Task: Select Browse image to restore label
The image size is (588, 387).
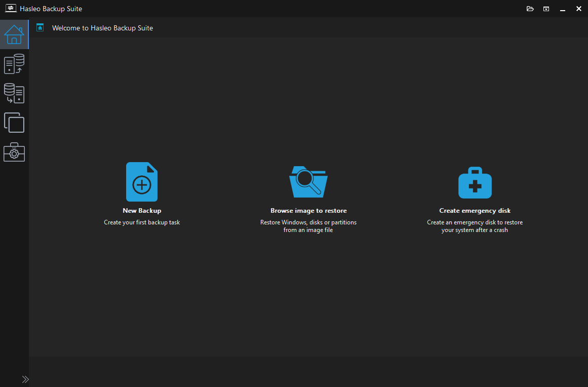Action: click(x=308, y=211)
